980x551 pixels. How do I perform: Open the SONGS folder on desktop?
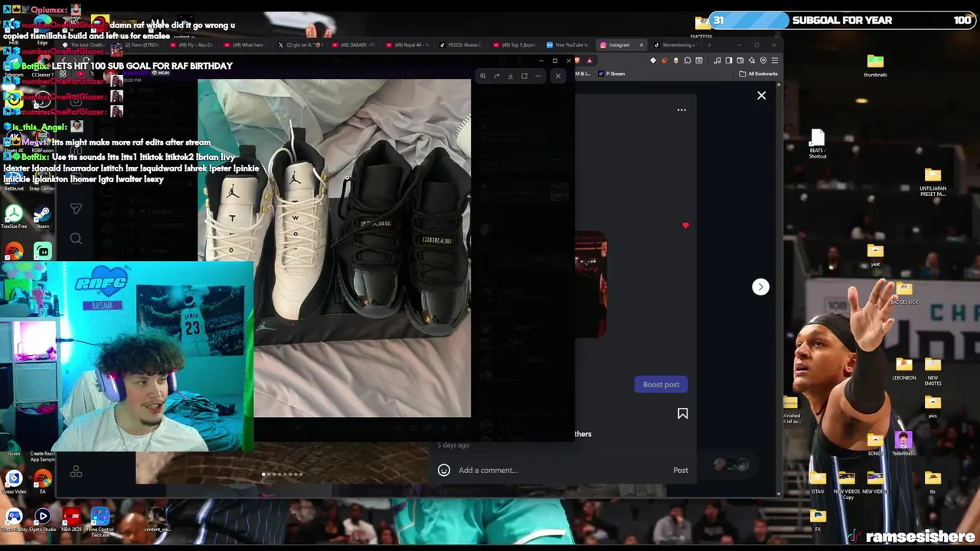click(x=875, y=445)
